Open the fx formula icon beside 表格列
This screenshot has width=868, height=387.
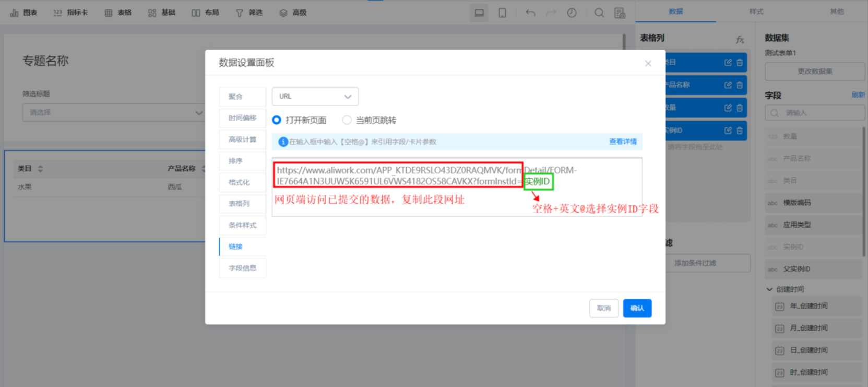pyautogui.click(x=740, y=40)
